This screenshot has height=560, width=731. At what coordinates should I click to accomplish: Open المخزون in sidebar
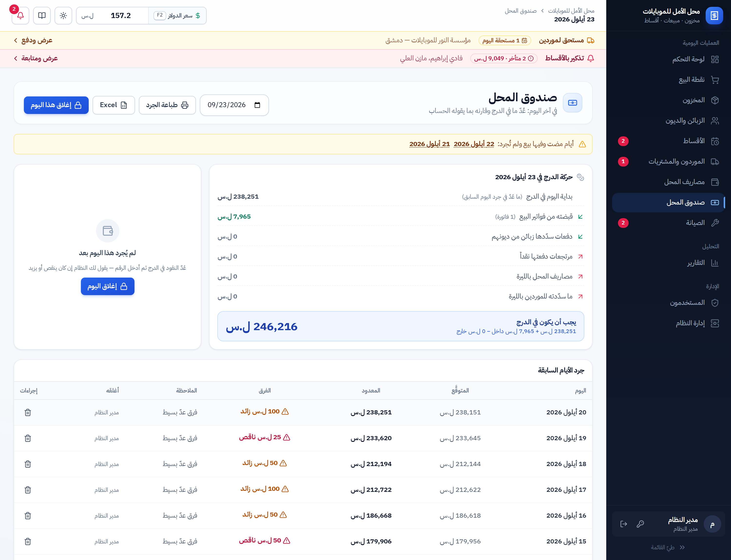pos(669,100)
